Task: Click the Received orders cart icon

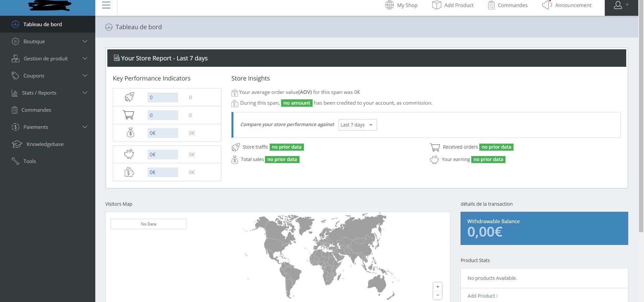Action: point(435,147)
